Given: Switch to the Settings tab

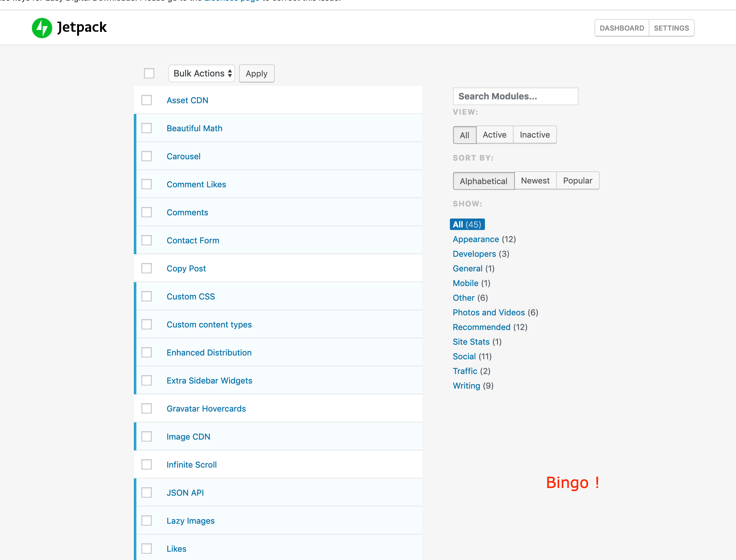Looking at the screenshot, I should point(671,28).
